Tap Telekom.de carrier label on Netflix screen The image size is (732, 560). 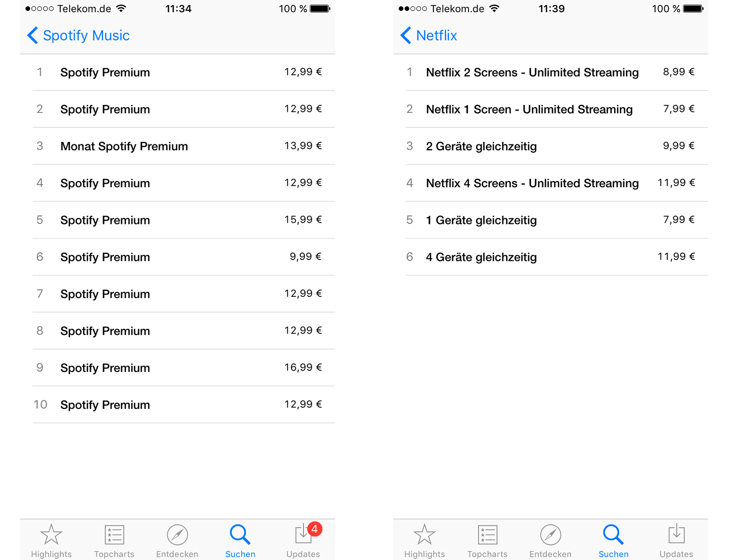pos(457,9)
